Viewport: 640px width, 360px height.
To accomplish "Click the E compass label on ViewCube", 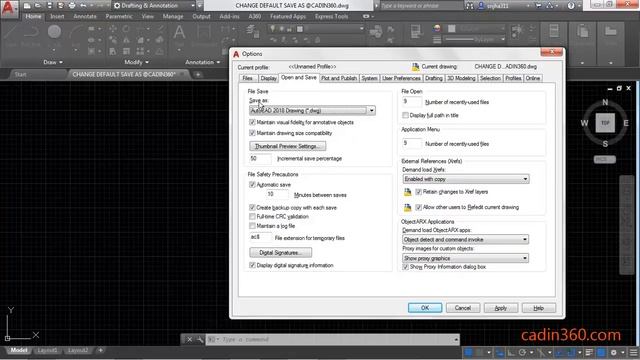I will click(626, 123).
